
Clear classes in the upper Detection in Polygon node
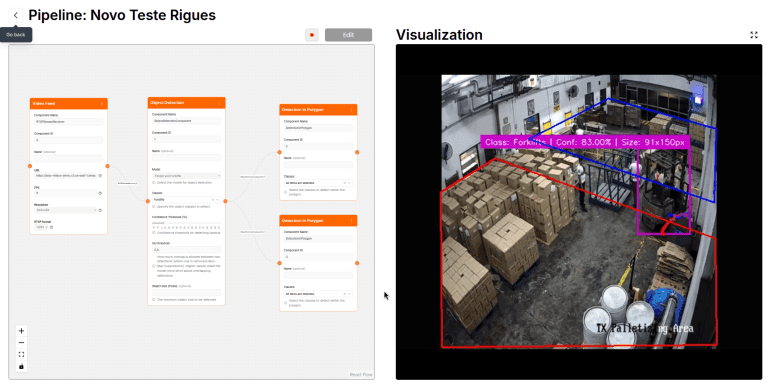345,183
